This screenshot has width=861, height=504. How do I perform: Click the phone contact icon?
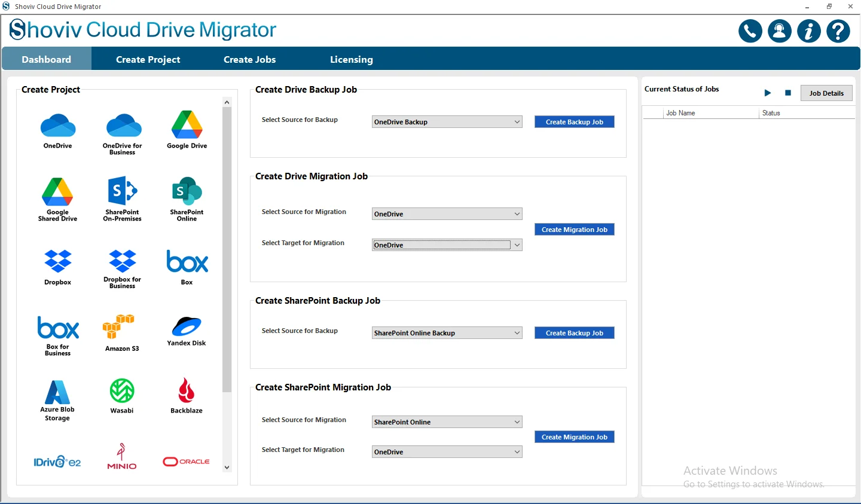click(750, 31)
